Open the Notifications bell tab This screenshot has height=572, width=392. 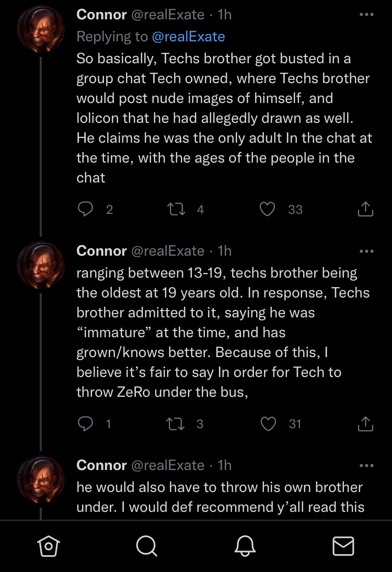[245, 546]
